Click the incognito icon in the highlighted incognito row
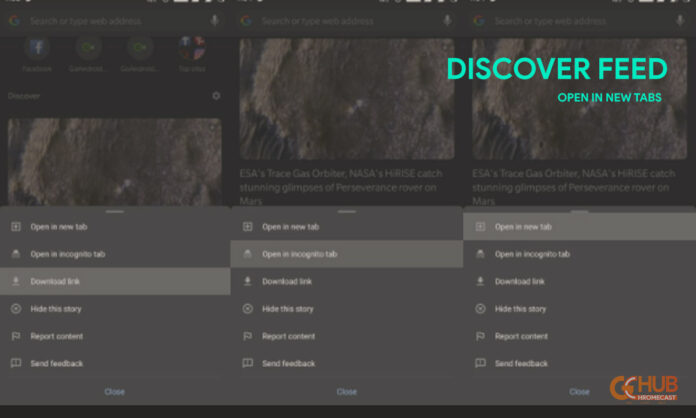Viewport: 696px width, 418px height. tap(247, 254)
